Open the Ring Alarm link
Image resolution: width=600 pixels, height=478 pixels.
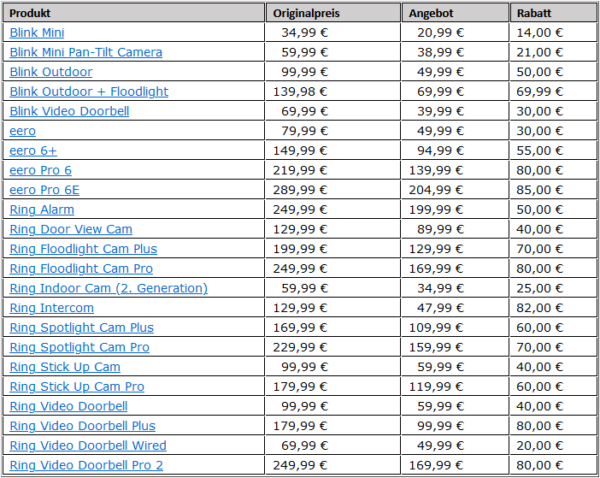[x=42, y=210]
